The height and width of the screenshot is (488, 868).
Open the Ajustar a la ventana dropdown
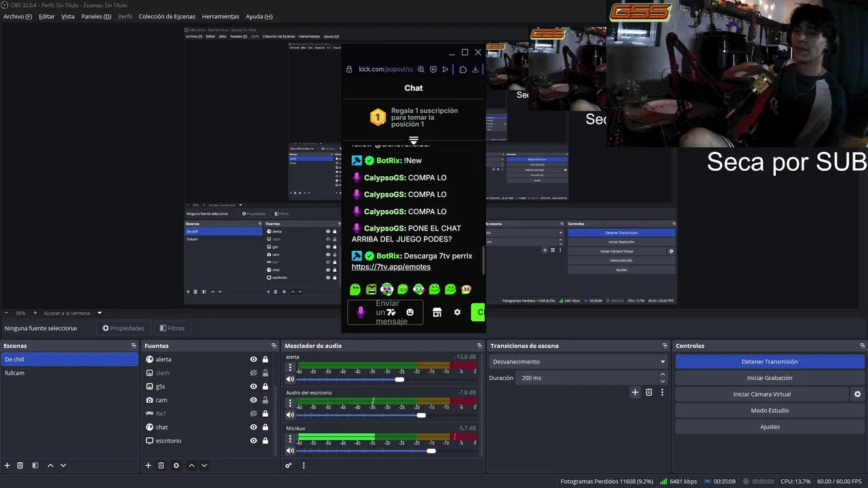coord(73,313)
